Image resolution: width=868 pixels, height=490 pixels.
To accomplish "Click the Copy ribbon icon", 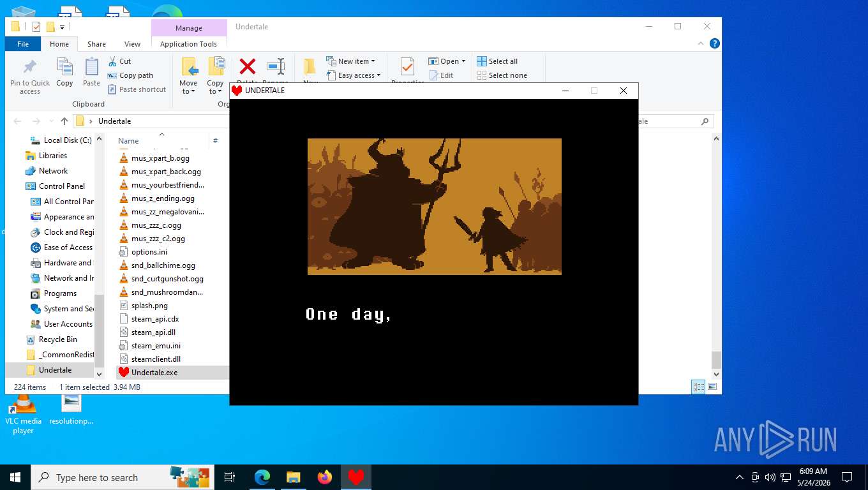I will coord(64,67).
